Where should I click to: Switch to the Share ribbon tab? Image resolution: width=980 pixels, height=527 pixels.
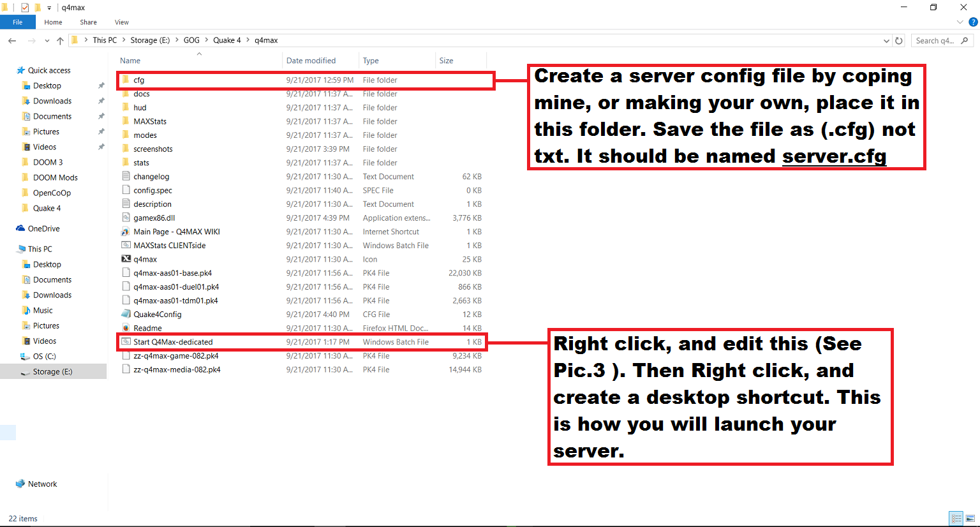[88, 22]
